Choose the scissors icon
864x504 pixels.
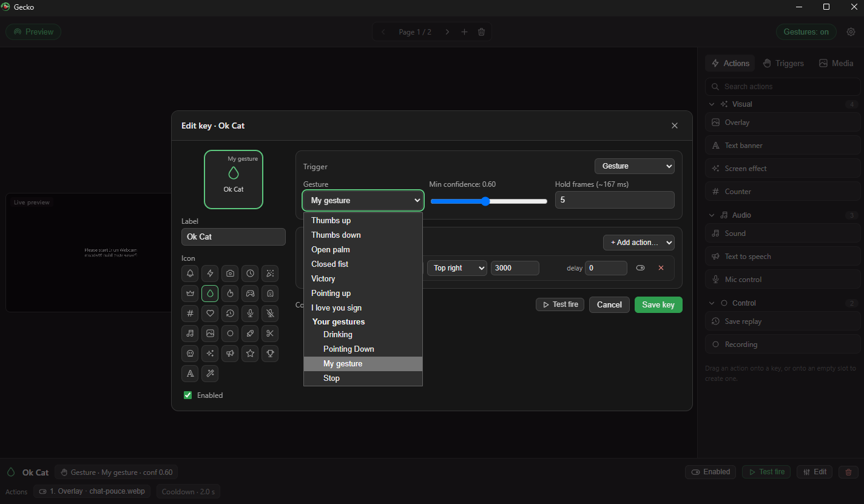270,334
